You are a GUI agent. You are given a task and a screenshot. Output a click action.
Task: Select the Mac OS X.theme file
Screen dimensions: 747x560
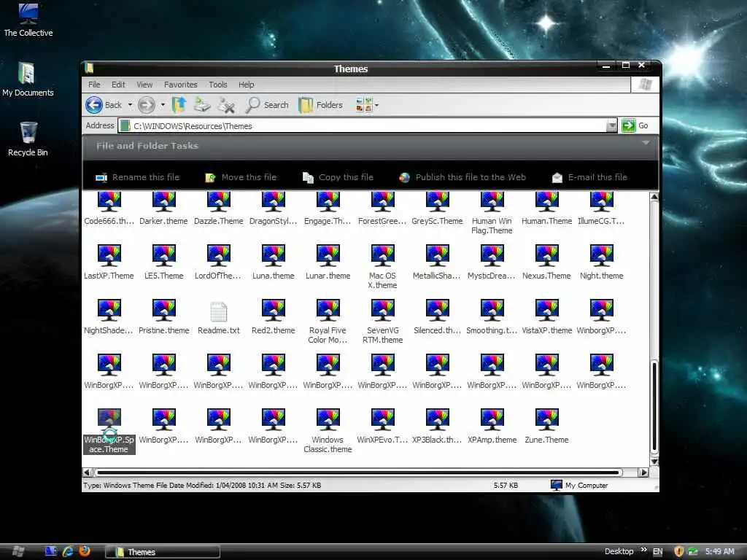tap(382, 267)
